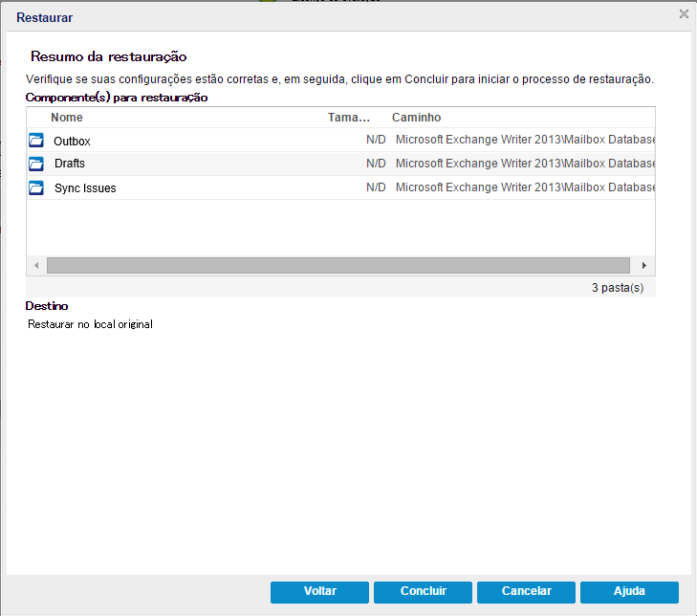697x616 pixels.
Task: Click the horizontal scrollbar right arrow
Action: pos(643,266)
